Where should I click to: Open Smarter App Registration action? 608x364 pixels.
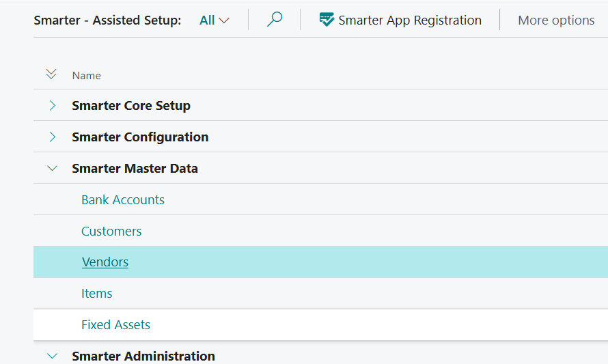(x=400, y=20)
